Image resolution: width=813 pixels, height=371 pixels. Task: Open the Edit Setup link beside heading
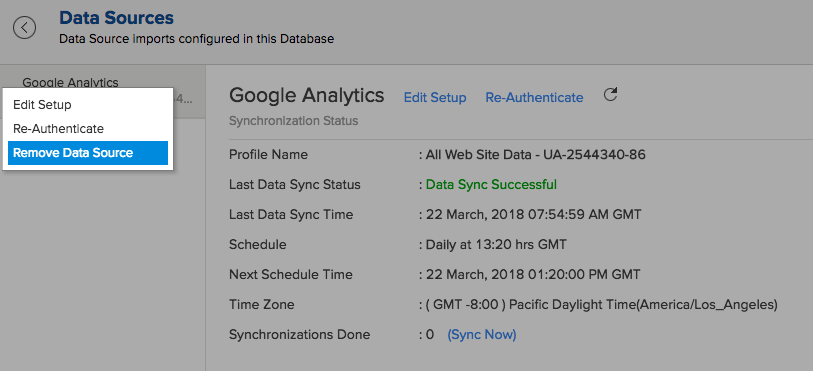[434, 97]
